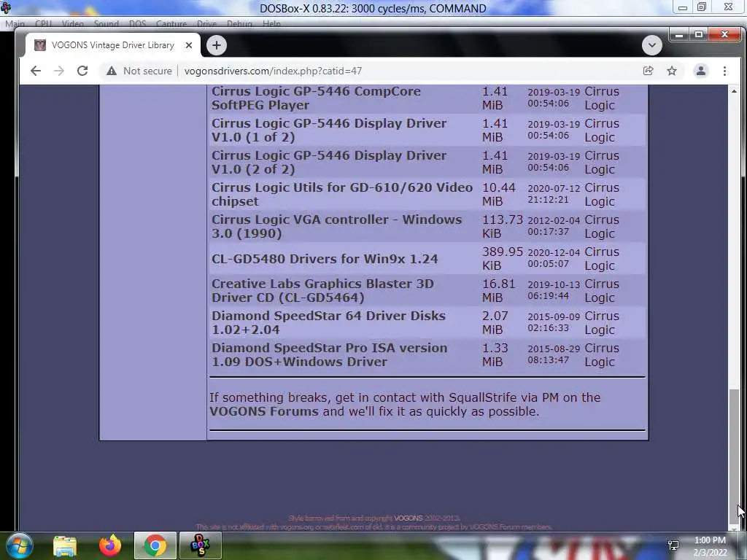Maximize the Chrome window

tap(699, 35)
